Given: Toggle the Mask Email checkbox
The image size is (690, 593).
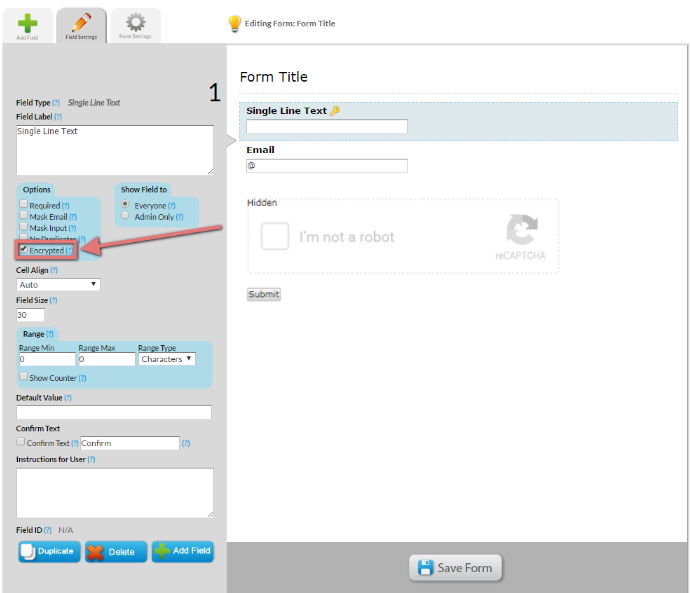Looking at the screenshot, I should [23, 216].
